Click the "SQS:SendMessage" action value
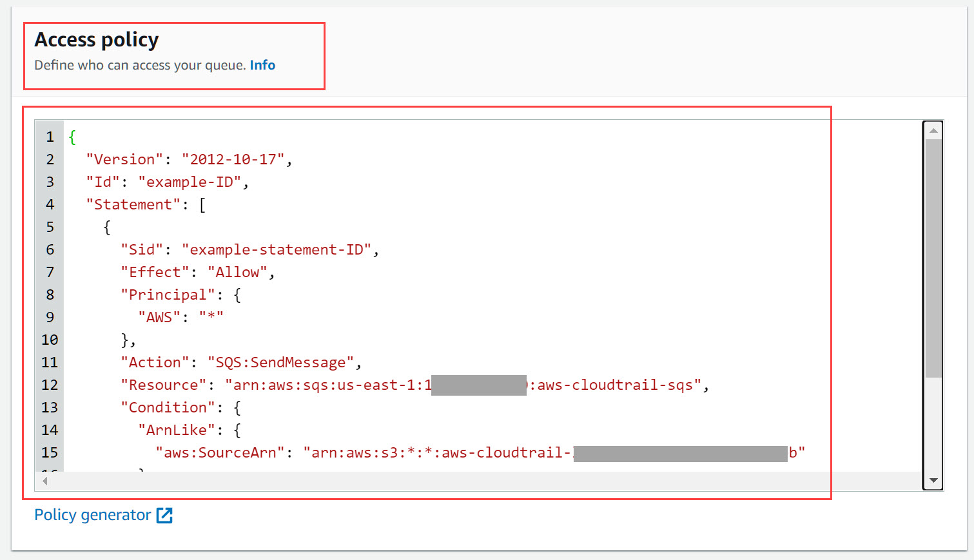This screenshot has height=560, width=974. 280,362
